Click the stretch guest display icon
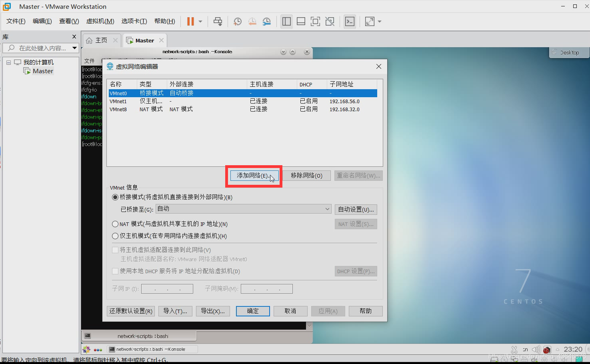Viewport: 590px width, 364px height. pos(370,22)
